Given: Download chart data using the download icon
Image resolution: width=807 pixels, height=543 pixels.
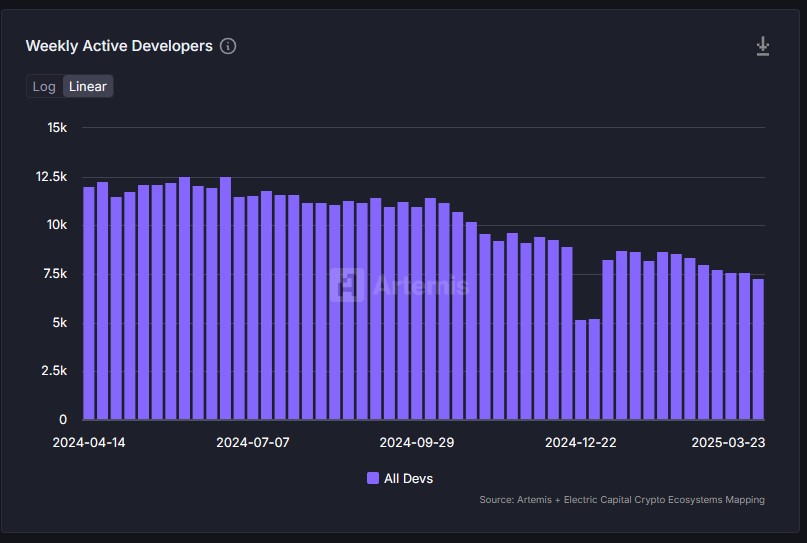Looking at the screenshot, I should click(762, 46).
